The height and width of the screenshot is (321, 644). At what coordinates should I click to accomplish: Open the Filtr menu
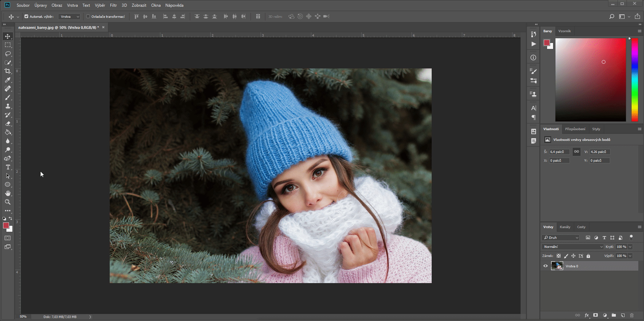pyautogui.click(x=113, y=5)
